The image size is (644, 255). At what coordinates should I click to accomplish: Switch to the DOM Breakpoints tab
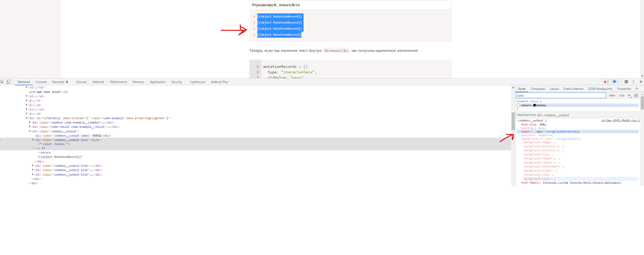[x=600, y=89]
